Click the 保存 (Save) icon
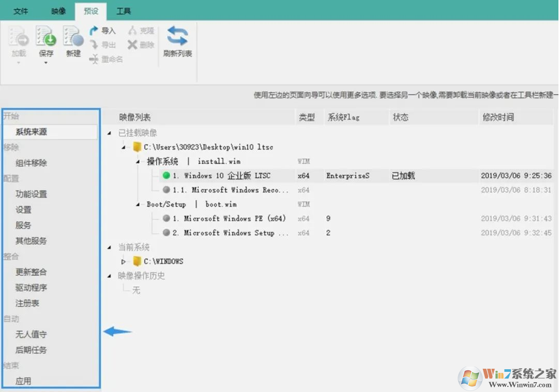This screenshot has height=392, width=560. coord(46,38)
